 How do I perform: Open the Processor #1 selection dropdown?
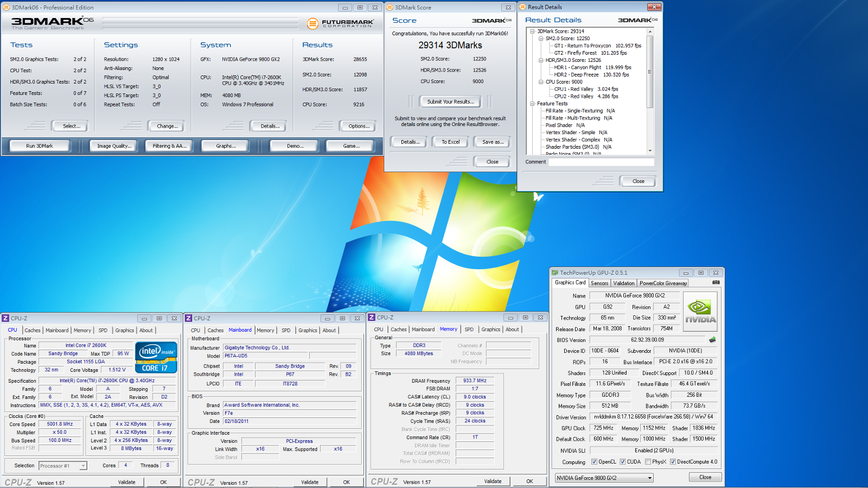(63, 466)
